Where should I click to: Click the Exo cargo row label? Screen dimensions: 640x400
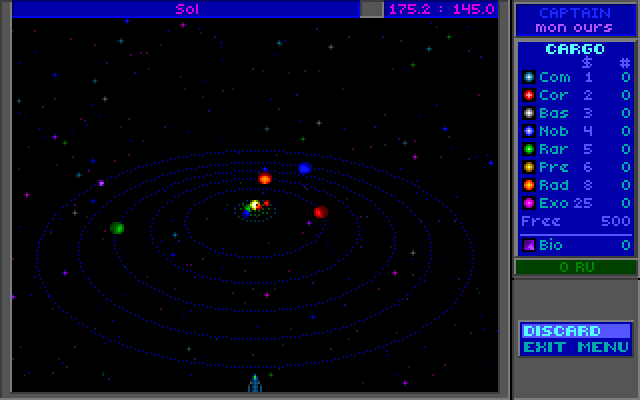[x=554, y=203]
